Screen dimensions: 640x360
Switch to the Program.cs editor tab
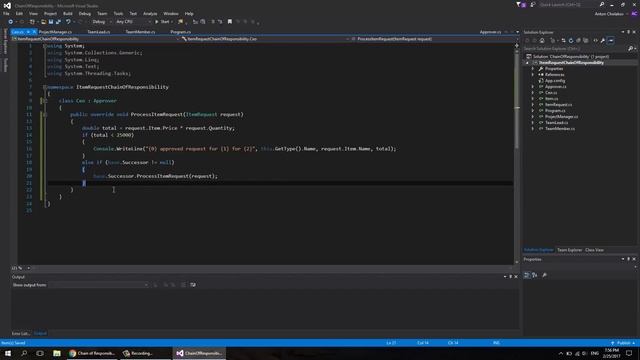tap(180, 32)
